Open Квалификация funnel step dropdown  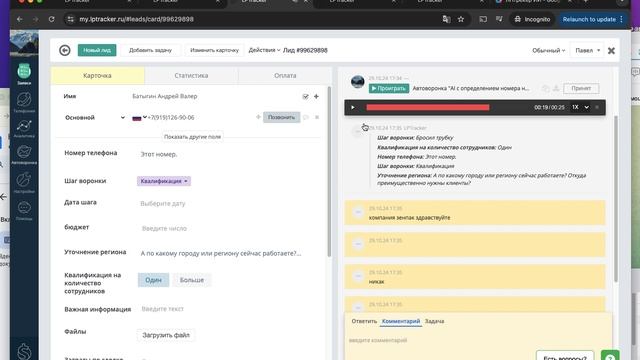(164, 181)
